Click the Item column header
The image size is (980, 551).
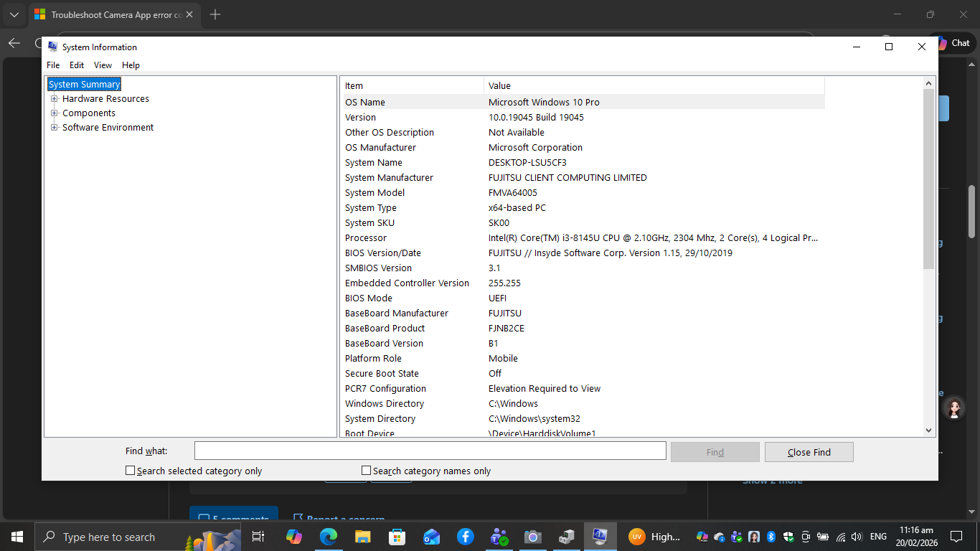point(413,85)
